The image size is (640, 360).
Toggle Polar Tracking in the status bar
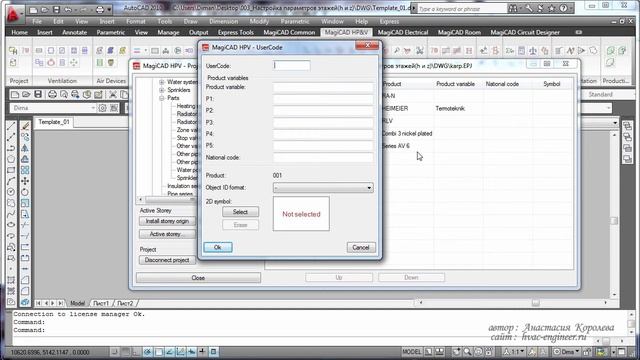coord(148,352)
